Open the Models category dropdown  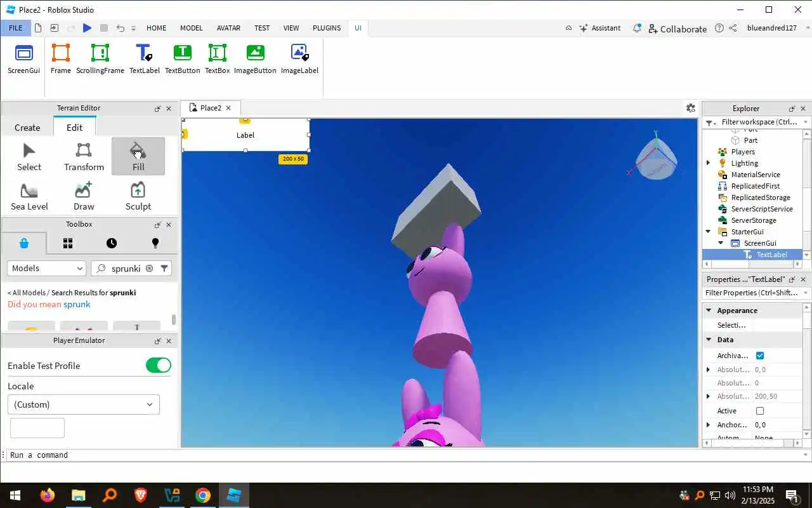pyautogui.click(x=46, y=269)
